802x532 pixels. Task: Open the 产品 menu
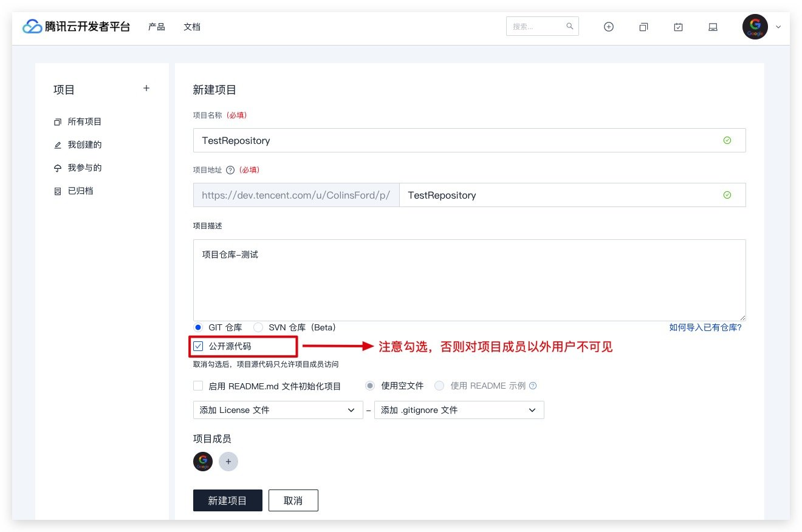coord(157,27)
